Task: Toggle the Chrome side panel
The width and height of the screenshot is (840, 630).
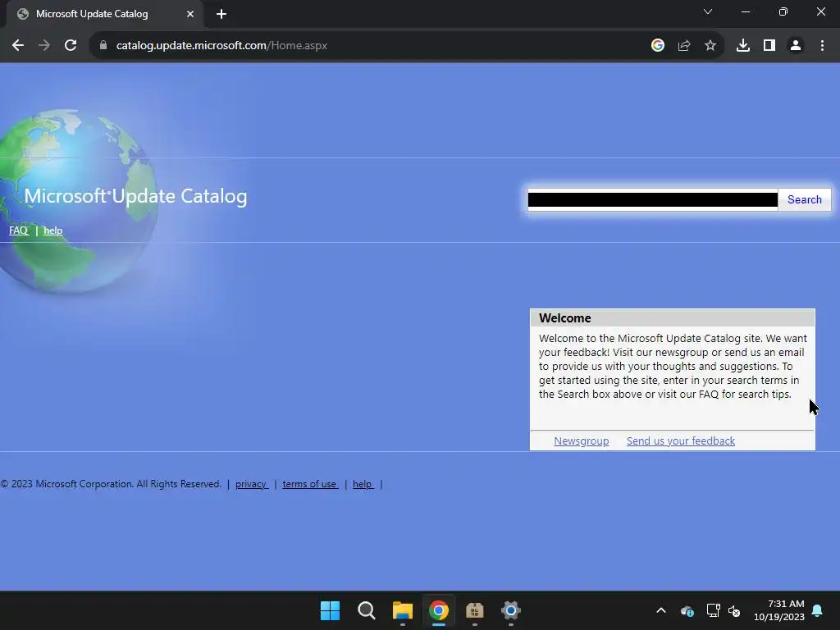Action: pos(769,46)
